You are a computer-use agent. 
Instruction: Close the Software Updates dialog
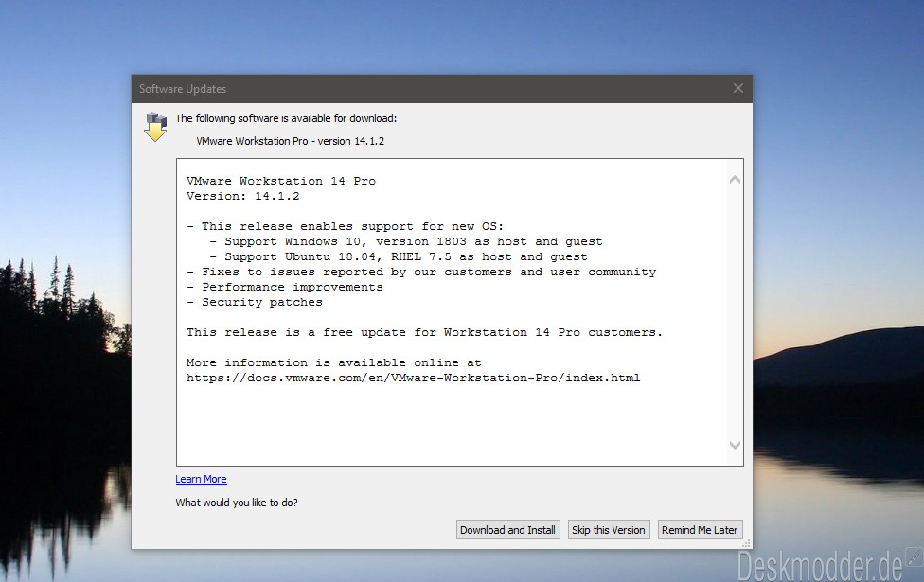(737, 88)
